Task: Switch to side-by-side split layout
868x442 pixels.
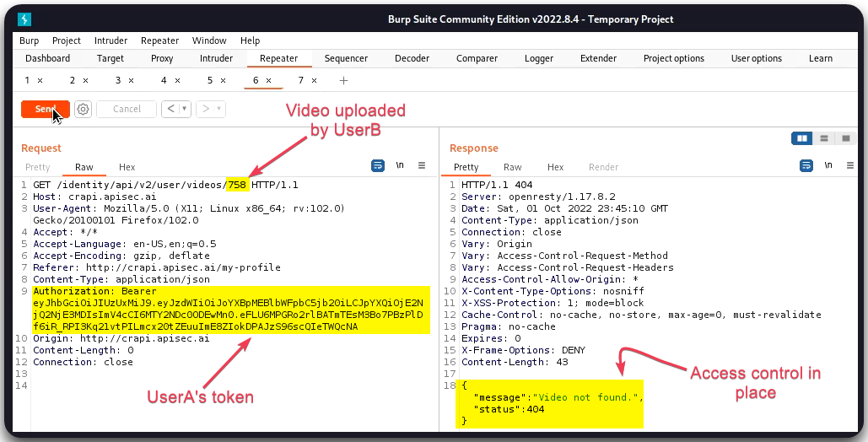Action: (x=802, y=138)
